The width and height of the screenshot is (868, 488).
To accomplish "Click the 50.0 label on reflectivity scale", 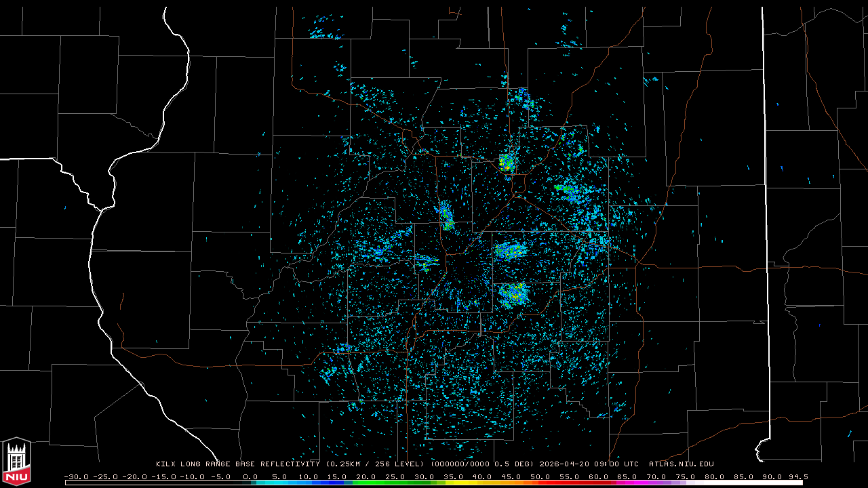I will 540,476.
